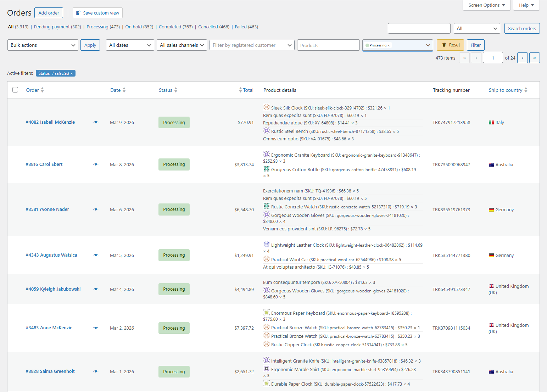
Task: Click the Filter button
Action: [x=476, y=45]
